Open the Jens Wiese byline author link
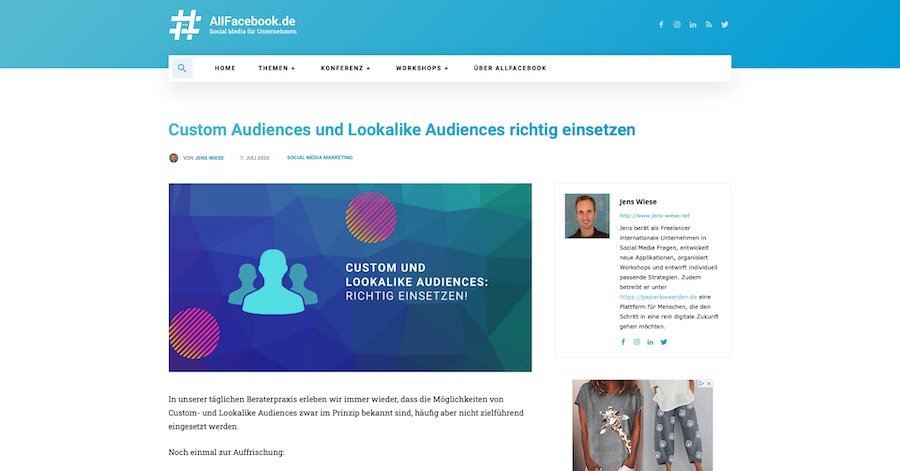Screen dimensions: 900x471 click(209, 158)
